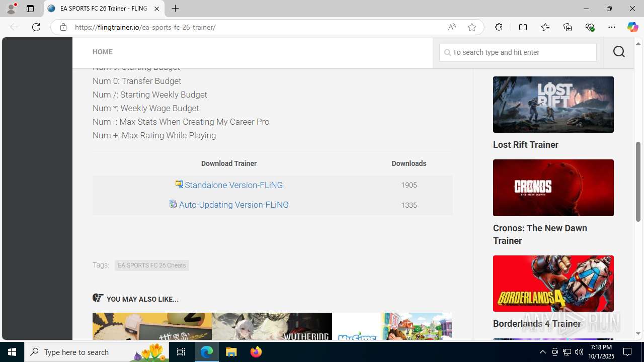
Task: Click the 1905 downloads count
Action: coord(409,185)
